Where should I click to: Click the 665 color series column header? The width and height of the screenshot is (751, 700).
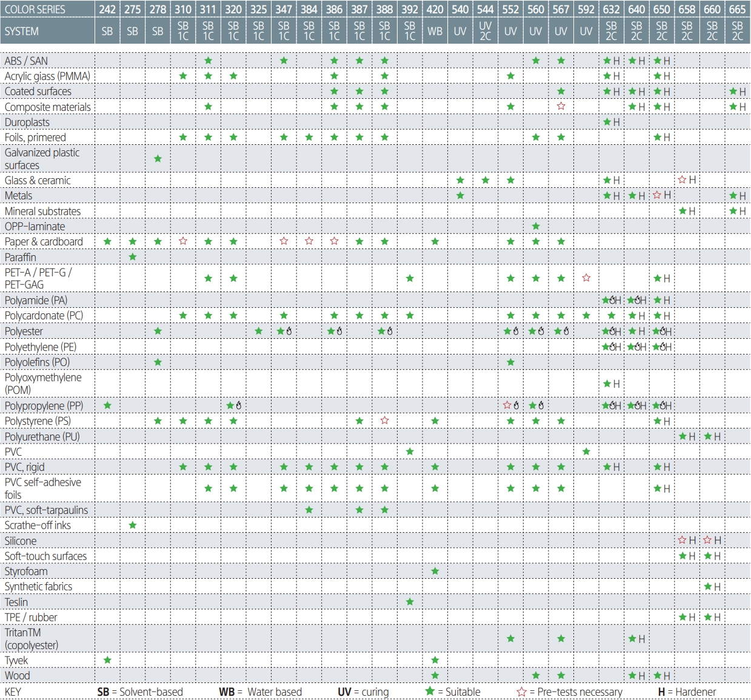point(737,9)
